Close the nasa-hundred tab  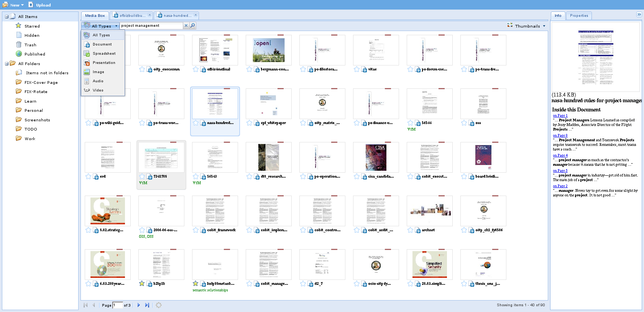pos(195,15)
